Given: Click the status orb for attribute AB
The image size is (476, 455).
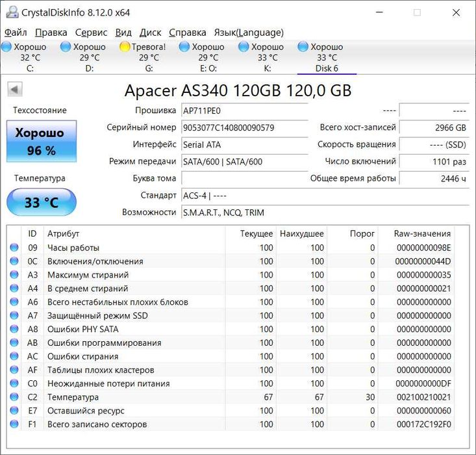Looking at the screenshot, I should [14, 343].
